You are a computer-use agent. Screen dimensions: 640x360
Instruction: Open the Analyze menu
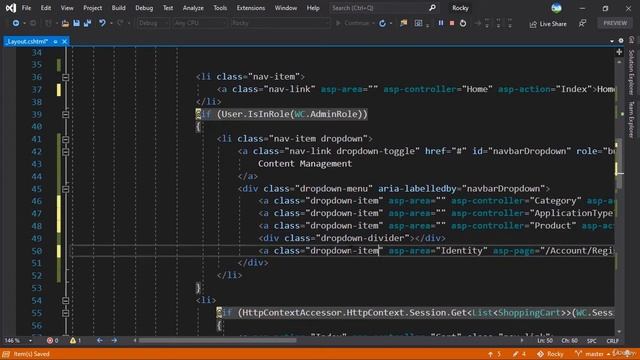193,8
